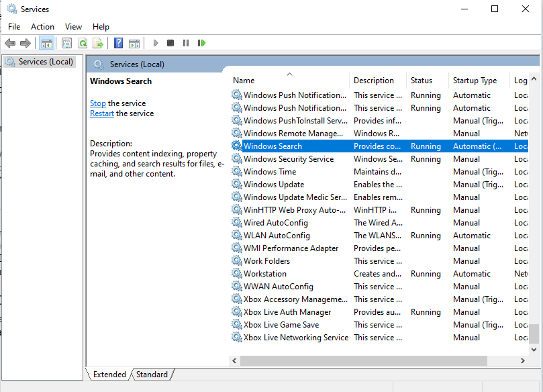543x392 pixels.
Task: Click the Pause Service icon
Action: pyautogui.click(x=185, y=43)
